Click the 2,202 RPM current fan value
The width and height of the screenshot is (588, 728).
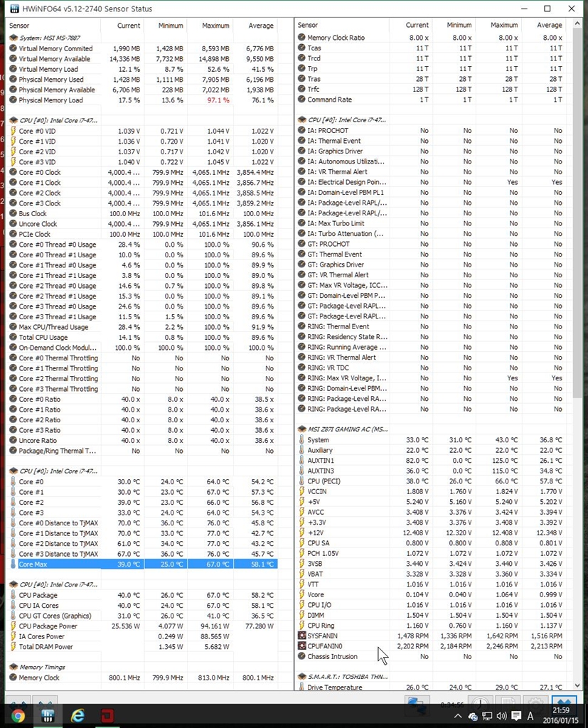tap(412, 646)
